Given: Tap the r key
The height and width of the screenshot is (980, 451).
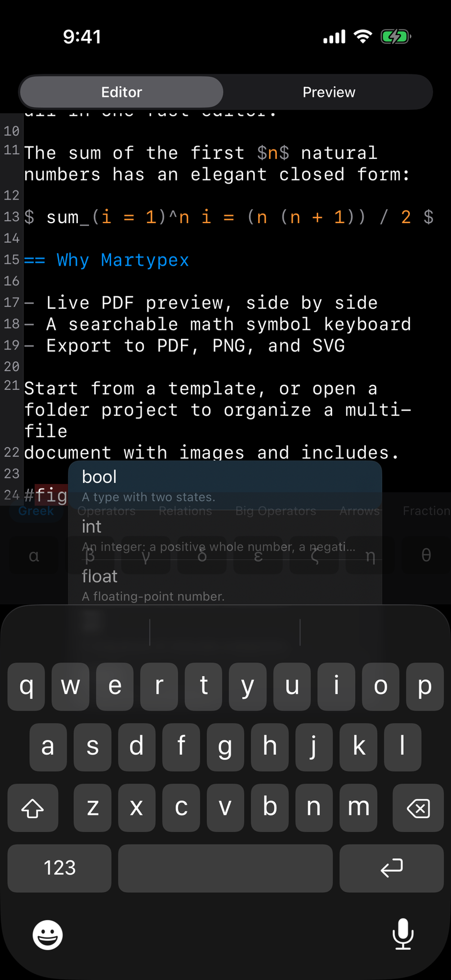Looking at the screenshot, I should coord(159,686).
